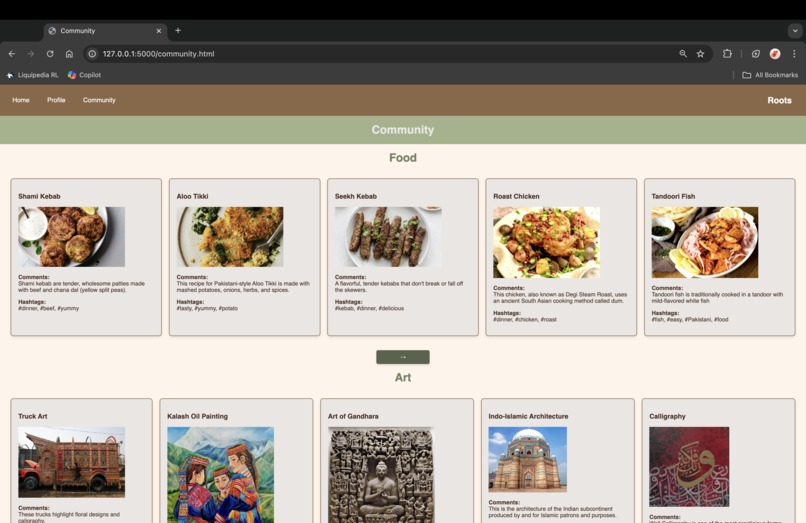This screenshot has height=523, width=806.
Task: Close the Community browser tab
Action: (159, 31)
